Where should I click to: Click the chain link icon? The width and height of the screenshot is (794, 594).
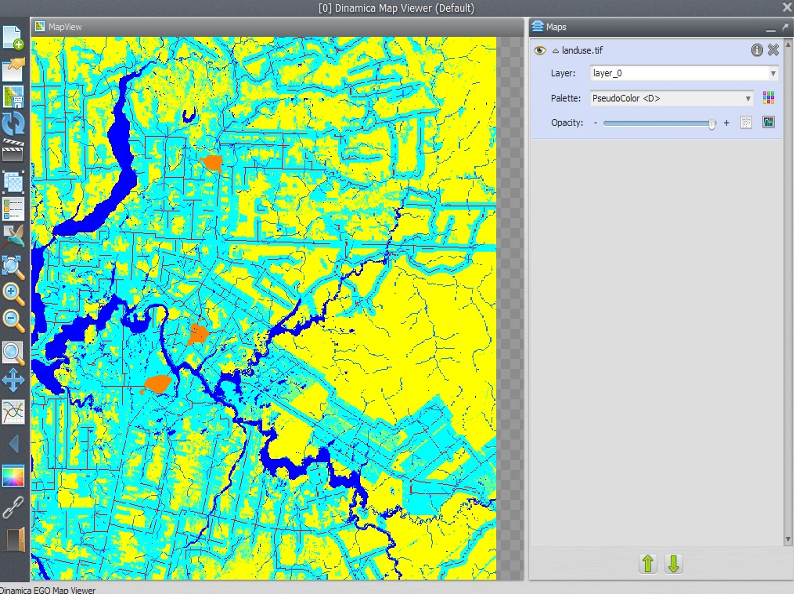pyautogui.click(x=13, y=507)
